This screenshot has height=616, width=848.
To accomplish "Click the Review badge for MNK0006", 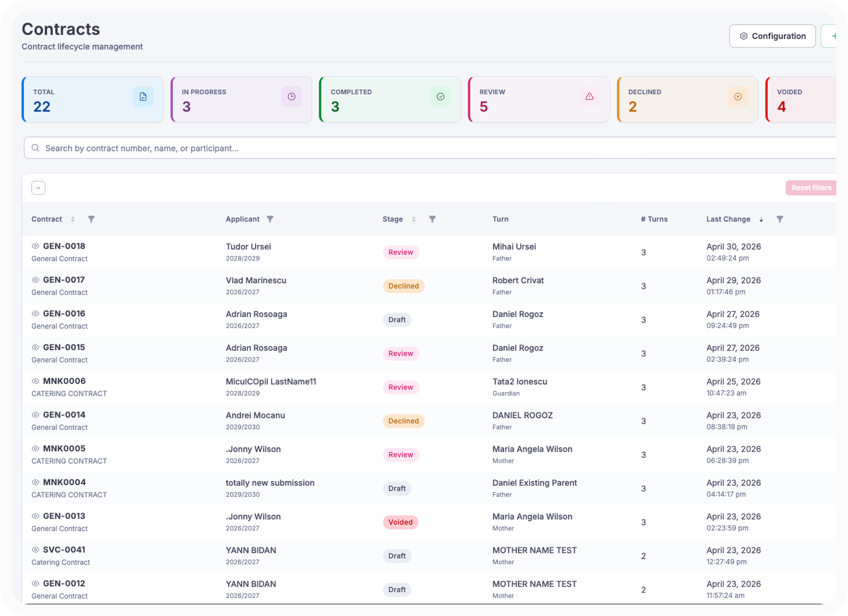I will coord(401,387).
